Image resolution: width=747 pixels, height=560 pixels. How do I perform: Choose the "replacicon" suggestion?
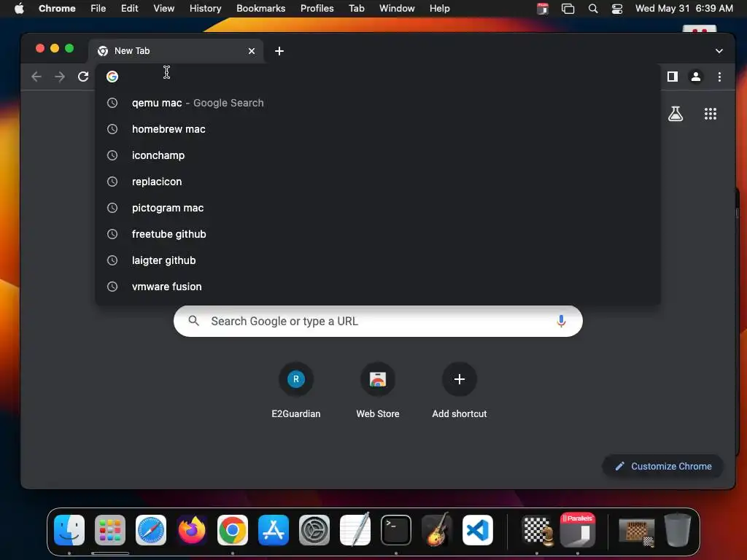378,182
